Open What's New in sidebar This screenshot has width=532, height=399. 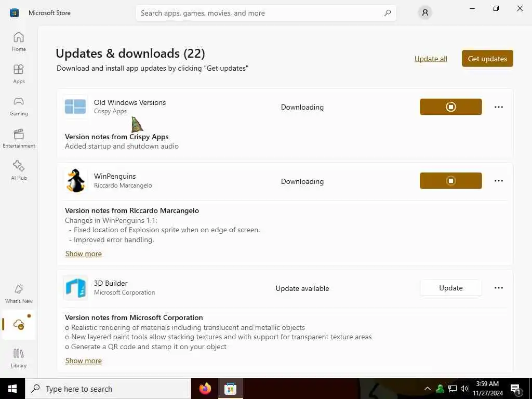(19, 294)
